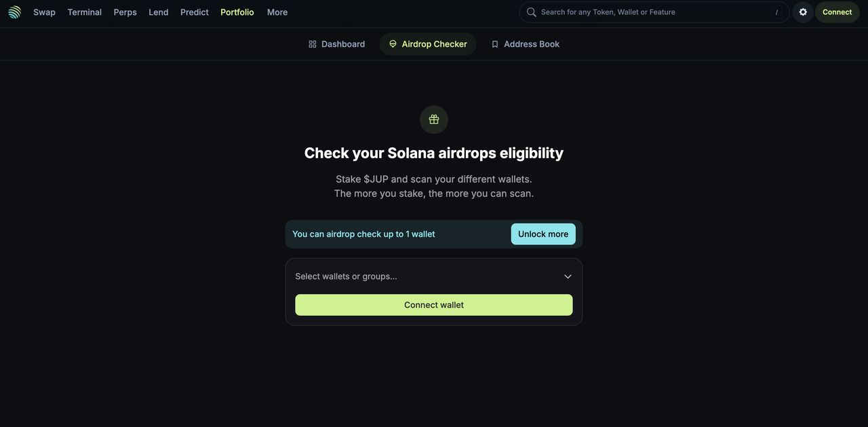Open the Predict page
Image resolution: width=868 pixels, height=427 pixels.
(x=195, y=12)
